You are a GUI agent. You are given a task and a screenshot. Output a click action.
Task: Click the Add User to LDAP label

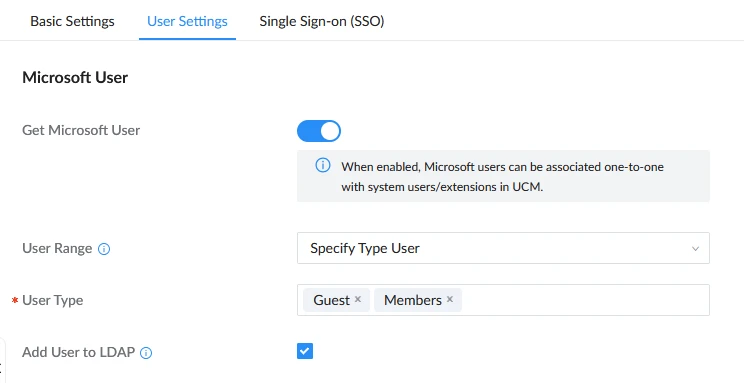click(x=79, y=352)
